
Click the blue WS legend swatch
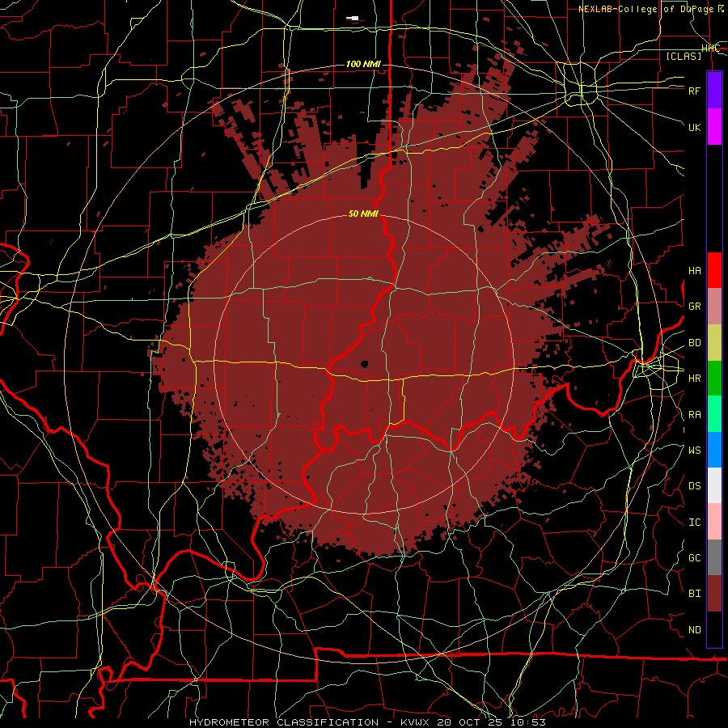714,450
